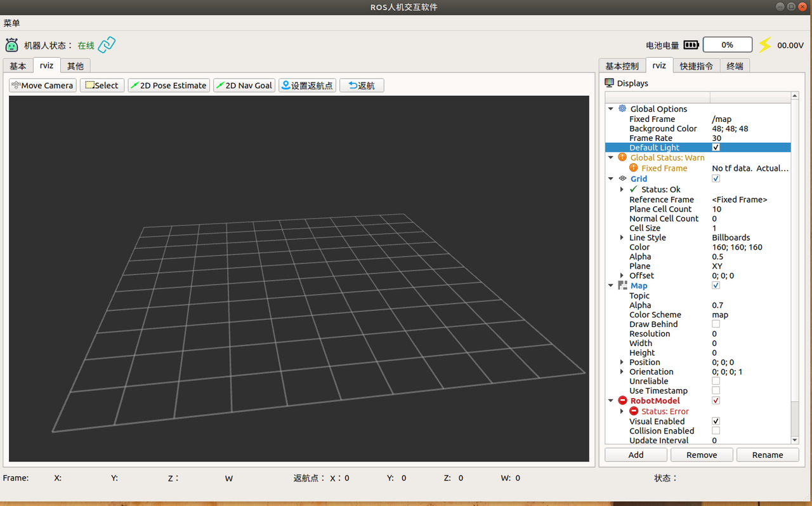Toggle the Default Light checkbox
Screen dimensions: 812x506
tap(716, 147)
